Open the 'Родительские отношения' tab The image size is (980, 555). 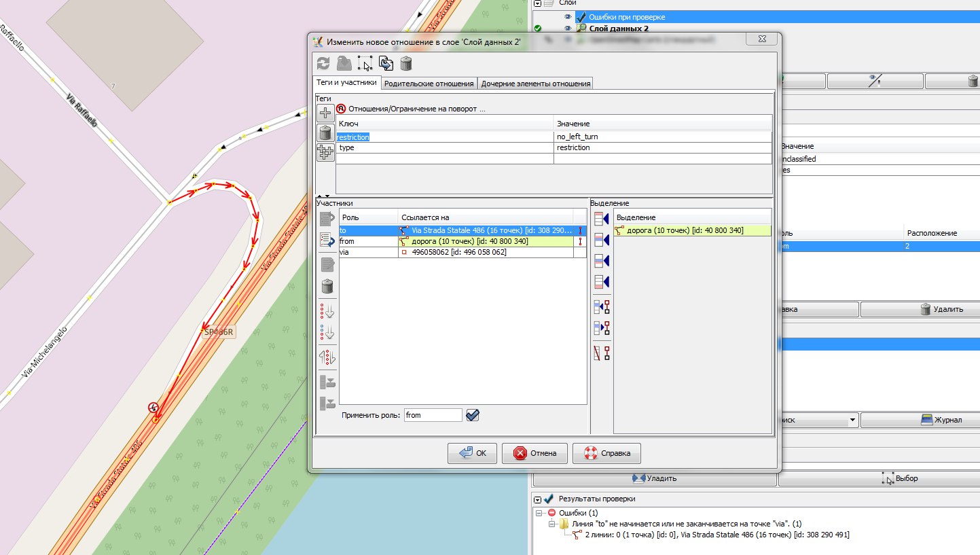429,84
